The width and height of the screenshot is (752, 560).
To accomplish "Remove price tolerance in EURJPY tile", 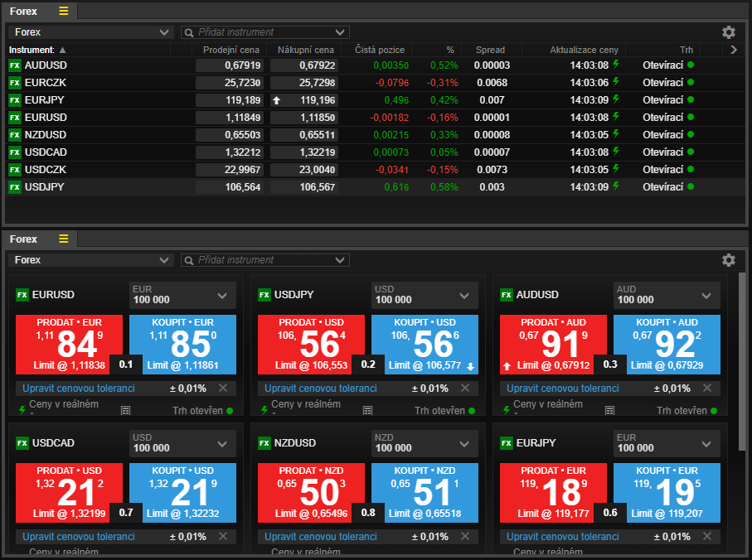I will pos(707,536).
